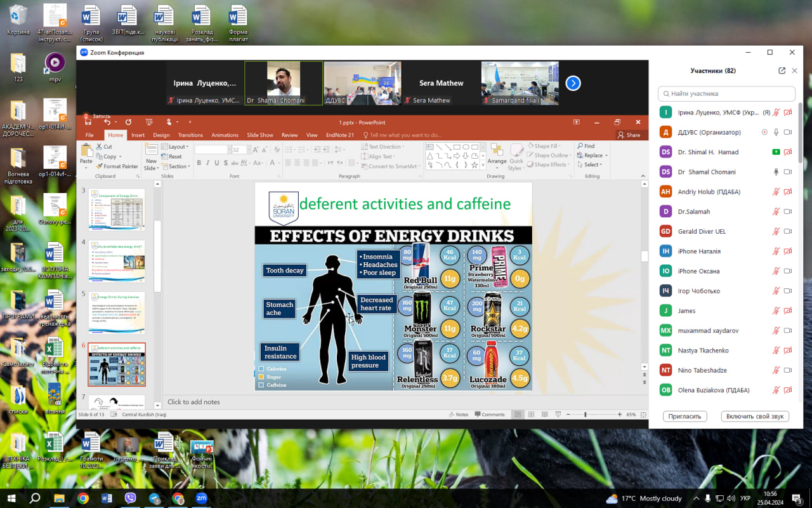Viewport: 812px width, 508px height.
Task: Open the Animations ribbon tab
Action: click(225, 135)
